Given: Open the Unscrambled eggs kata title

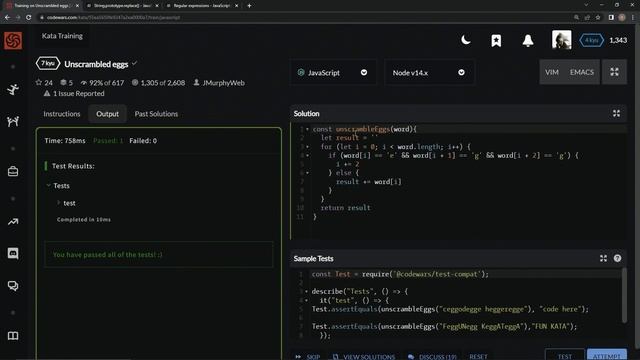Looking at the screenshot, I should click(96, 64).
